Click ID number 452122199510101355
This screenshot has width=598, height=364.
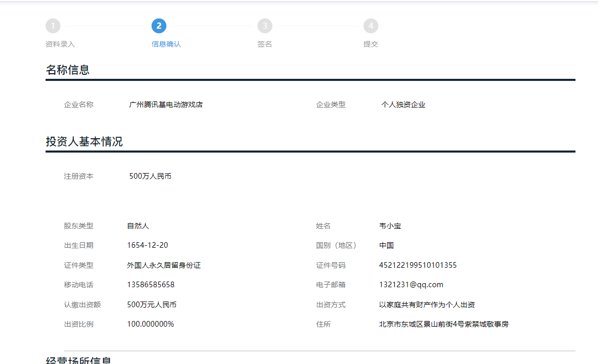click(x=418, y=265)
